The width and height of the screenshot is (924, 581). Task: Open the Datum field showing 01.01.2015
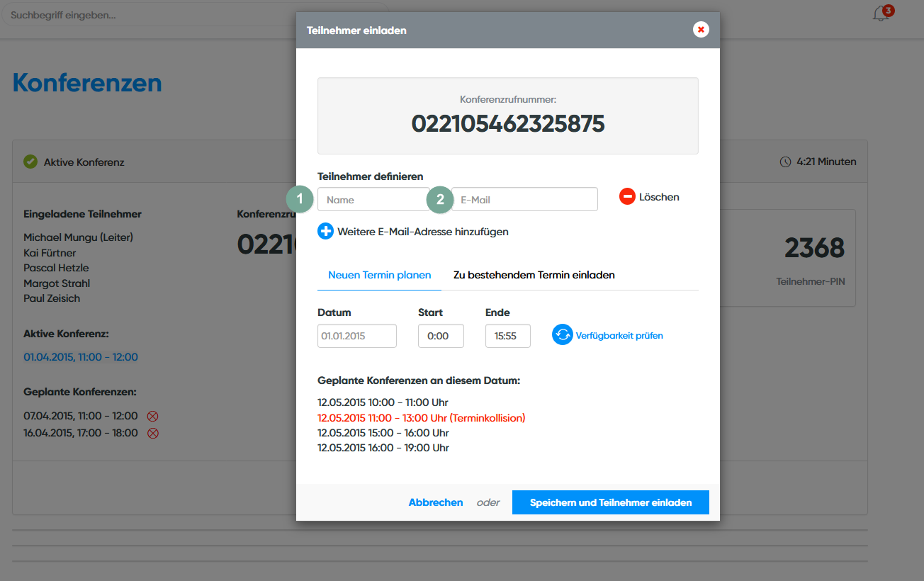point(357,336)
